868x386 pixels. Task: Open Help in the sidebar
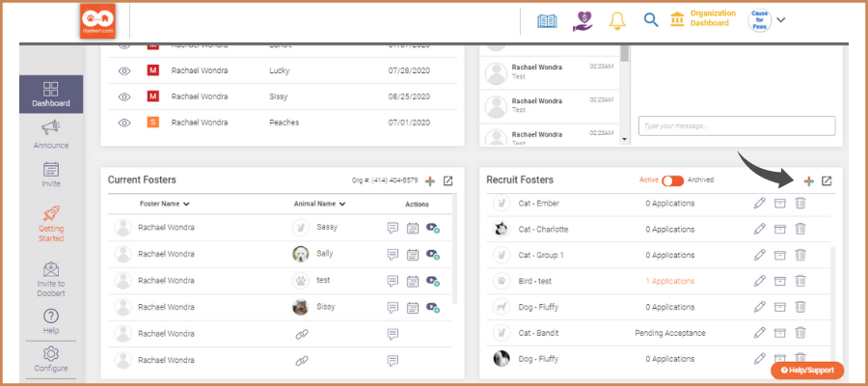[x=51, y=321]
